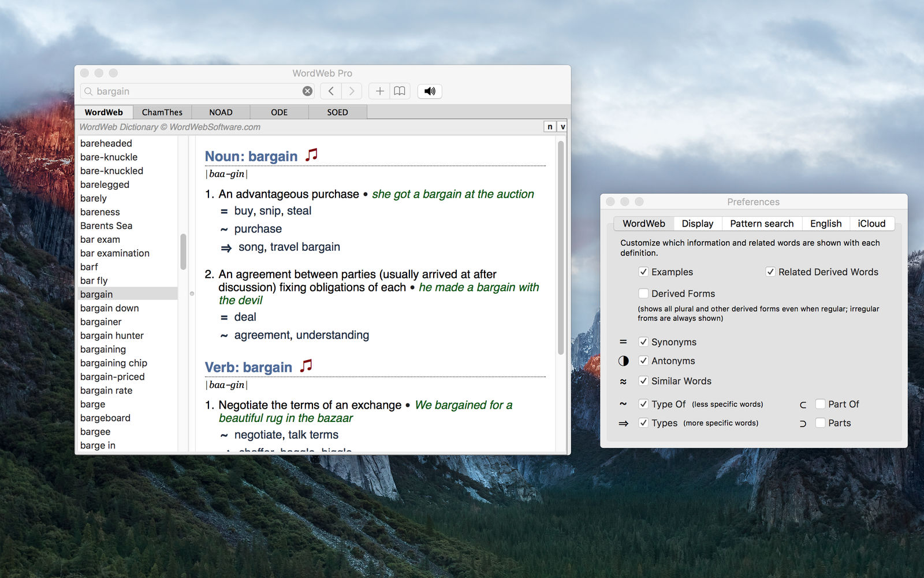Open the bookmarks book icon
The height and width of the screenshot is (578, 924).
pos(400,91)
